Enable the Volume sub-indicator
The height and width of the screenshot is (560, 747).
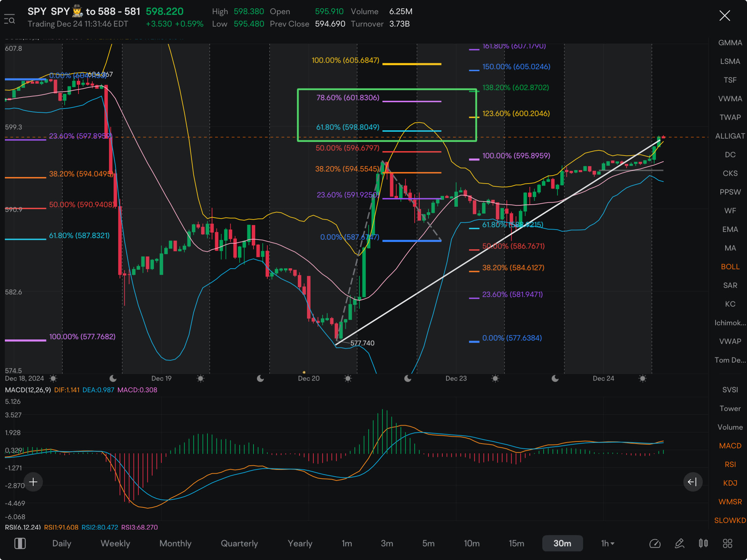[x=730, y=427]
